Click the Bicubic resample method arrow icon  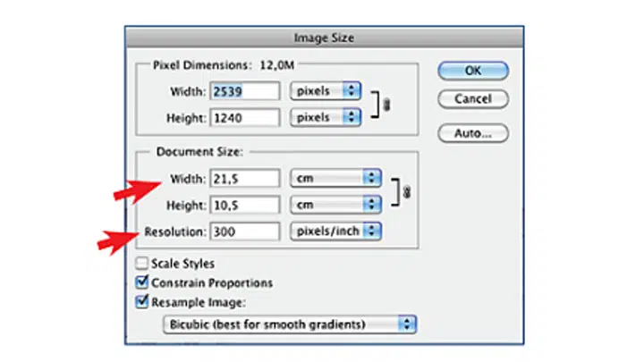pos(407,324)
